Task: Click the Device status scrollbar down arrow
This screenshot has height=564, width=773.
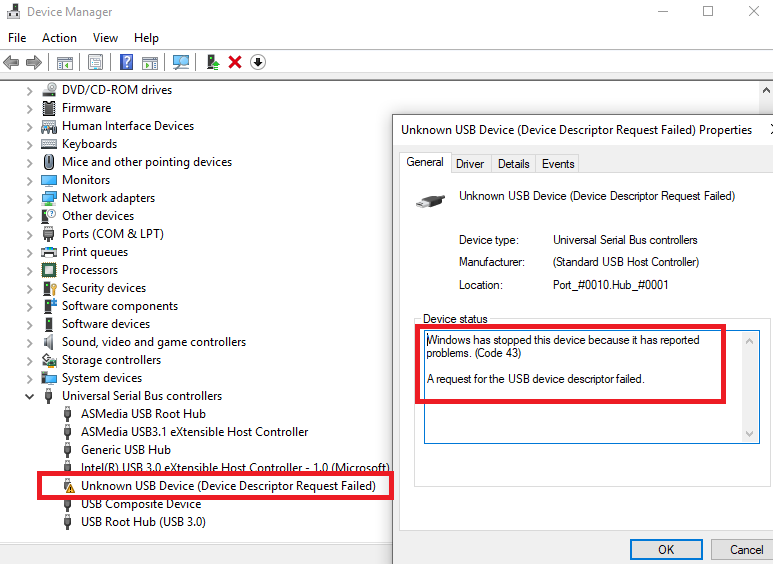Action: pyautogui.click(x=750, y=433)
